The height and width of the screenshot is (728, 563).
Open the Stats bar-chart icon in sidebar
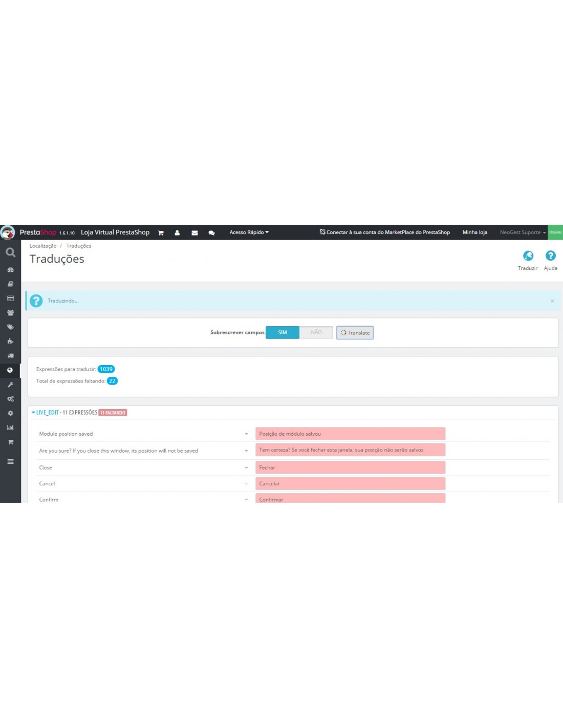[10, 427]
